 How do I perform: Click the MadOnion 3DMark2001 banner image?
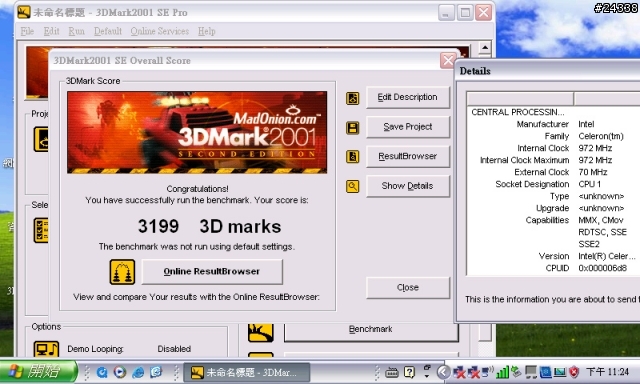click(197, 132)
